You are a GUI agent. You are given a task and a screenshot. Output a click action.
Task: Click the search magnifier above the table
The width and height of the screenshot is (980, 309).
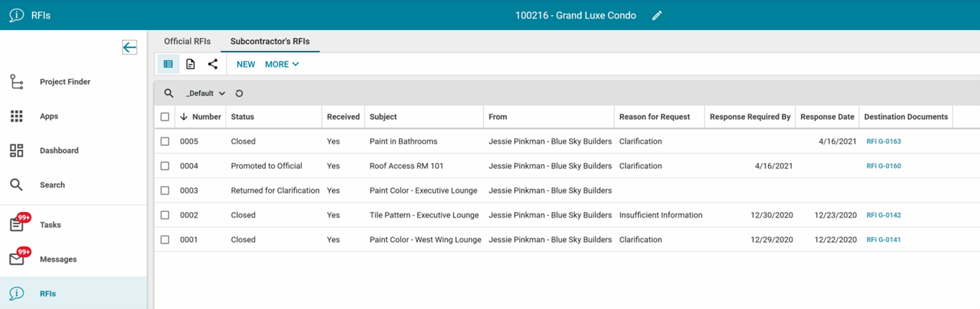point(169,93)
